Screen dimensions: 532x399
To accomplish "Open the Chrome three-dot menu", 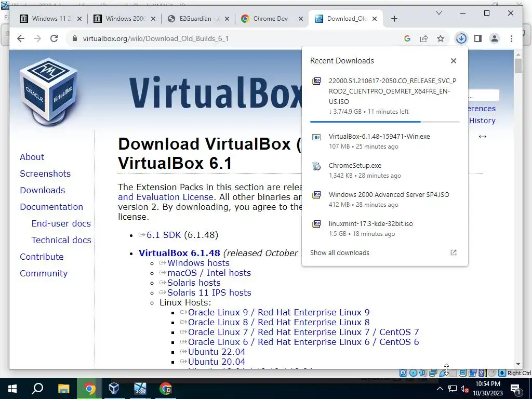I will tap(511, 38).
